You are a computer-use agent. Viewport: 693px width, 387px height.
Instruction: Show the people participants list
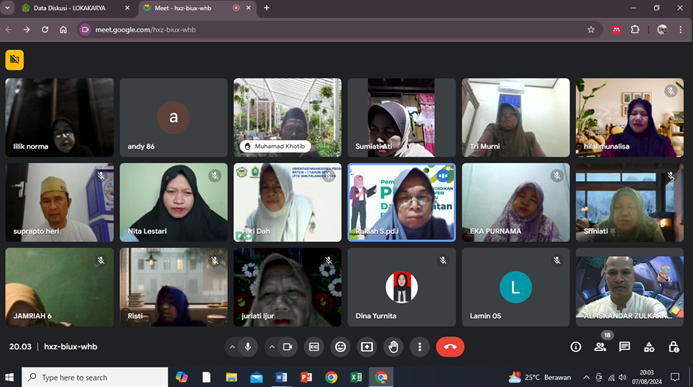(x=600, y=347)
